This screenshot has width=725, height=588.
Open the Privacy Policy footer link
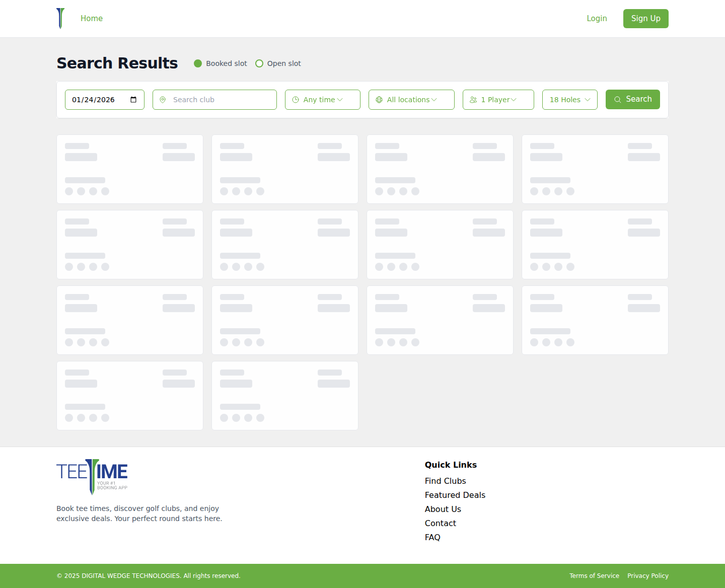click(647, 576)
